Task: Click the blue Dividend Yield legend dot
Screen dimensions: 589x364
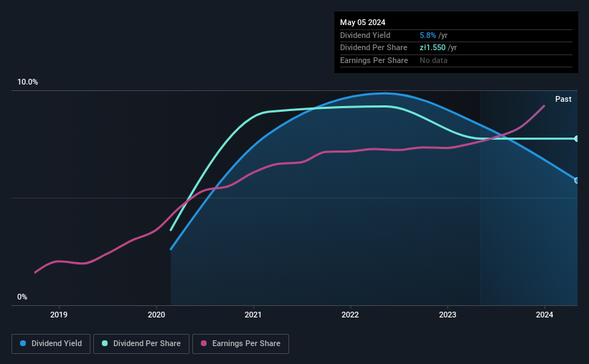Action: pos(23,343)
